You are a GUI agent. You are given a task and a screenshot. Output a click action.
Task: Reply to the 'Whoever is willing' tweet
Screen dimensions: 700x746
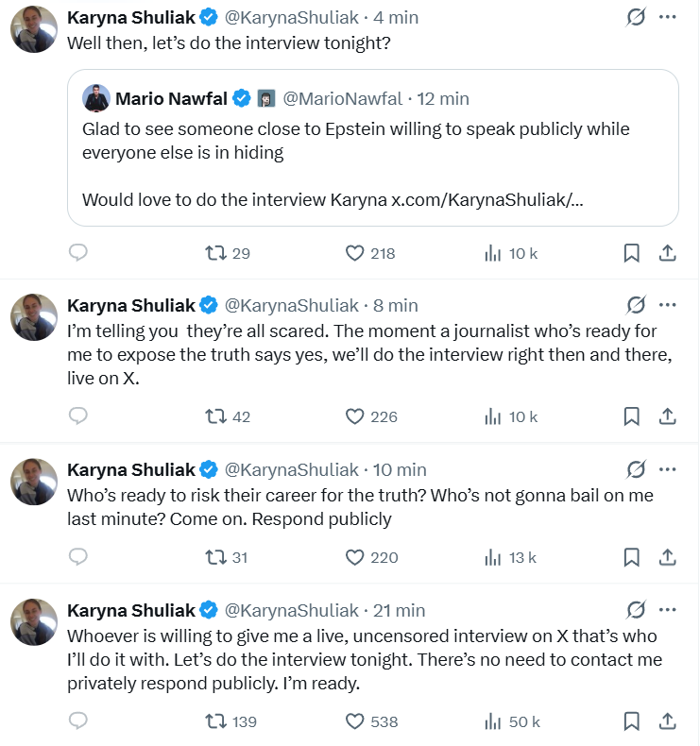78,721
